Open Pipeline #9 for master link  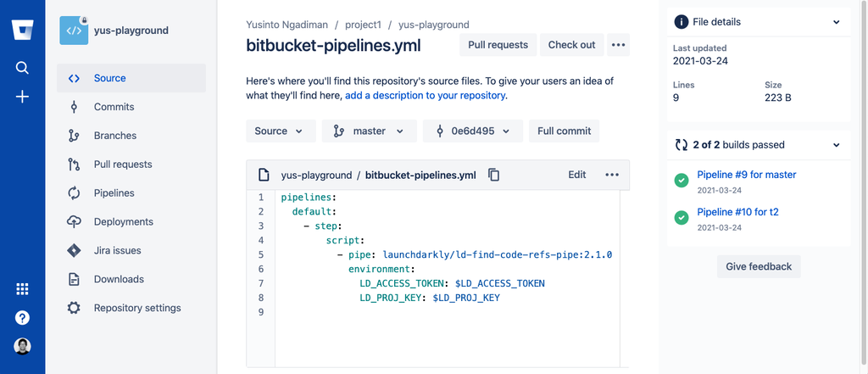click(x=746, y=175)
